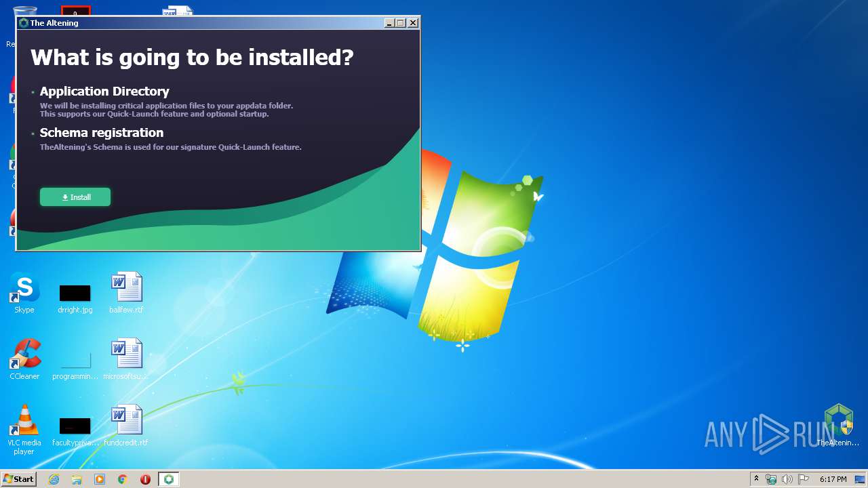Screen dimensions: 868x488
Task: Open Windows Media Player from taskbar
Action: (x=100, y=479)
